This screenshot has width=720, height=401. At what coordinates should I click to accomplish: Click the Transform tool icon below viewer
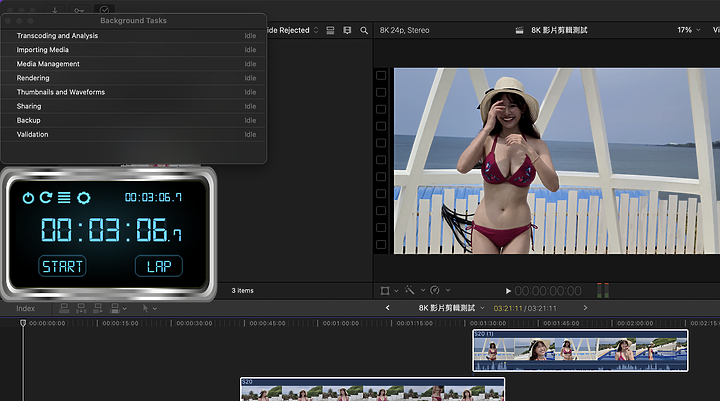coord(385,290)
